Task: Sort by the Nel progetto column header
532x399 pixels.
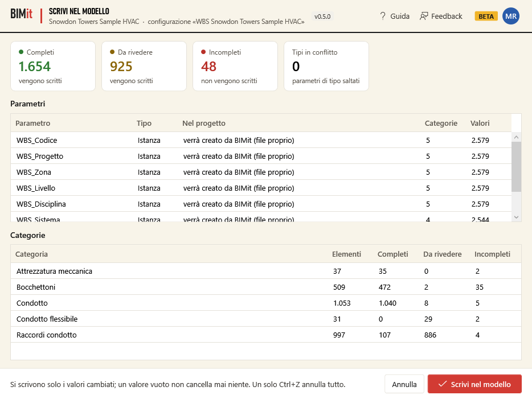Action: click(203, 123)
